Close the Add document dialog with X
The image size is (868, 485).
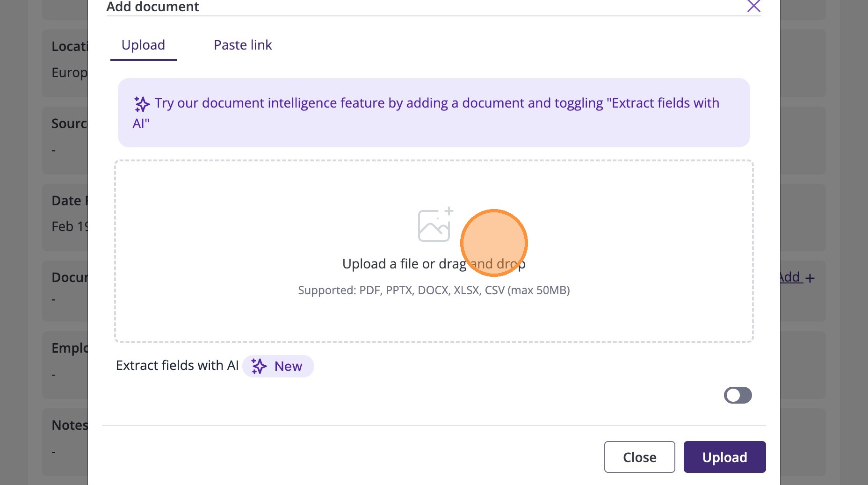click(753, 6)
